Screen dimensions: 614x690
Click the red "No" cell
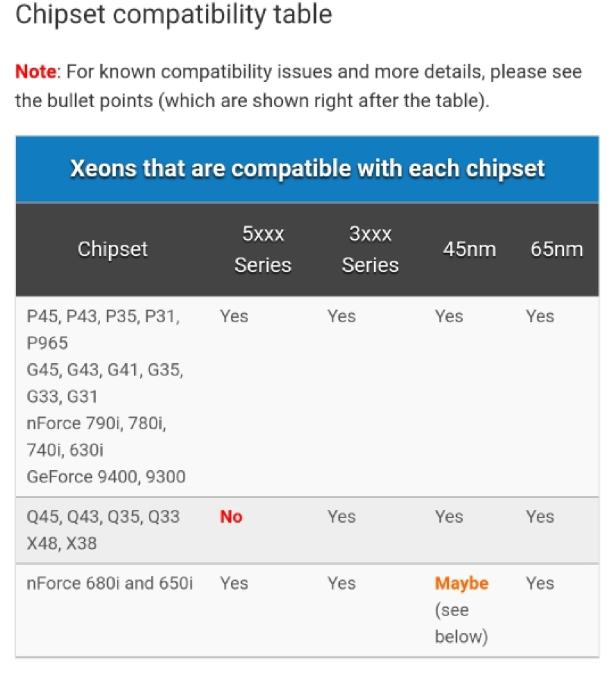point(231,517)
